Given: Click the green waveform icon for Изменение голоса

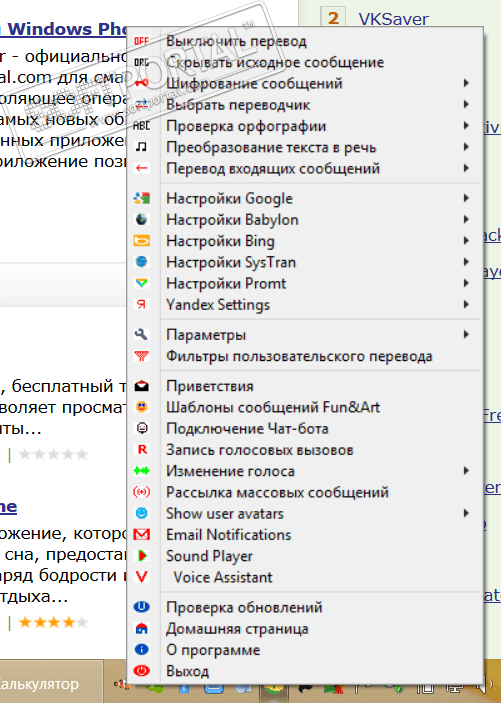Looking at the screenshot, I should tap(141, 471).
